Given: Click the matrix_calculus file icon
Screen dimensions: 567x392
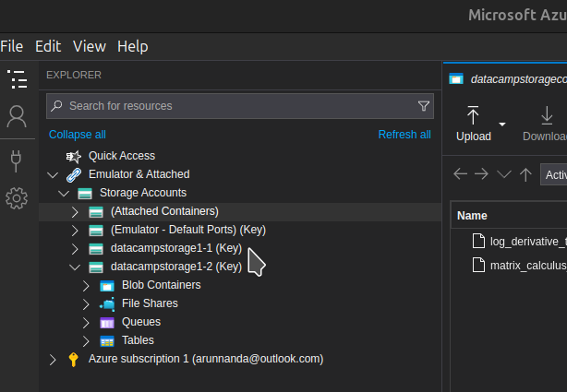Looking at the screenshot, I should pyautogui.click(x=478, y=265).
